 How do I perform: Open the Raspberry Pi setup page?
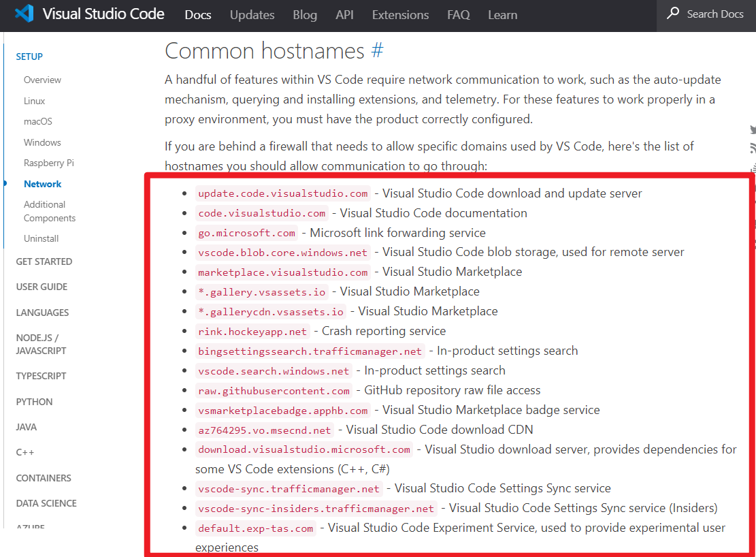point(49,163)
